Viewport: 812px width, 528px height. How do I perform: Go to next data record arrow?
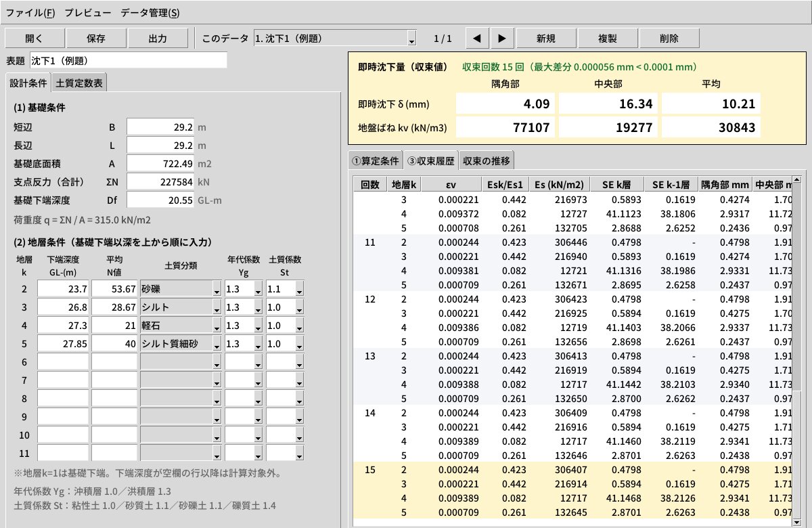tap(501, 39)
